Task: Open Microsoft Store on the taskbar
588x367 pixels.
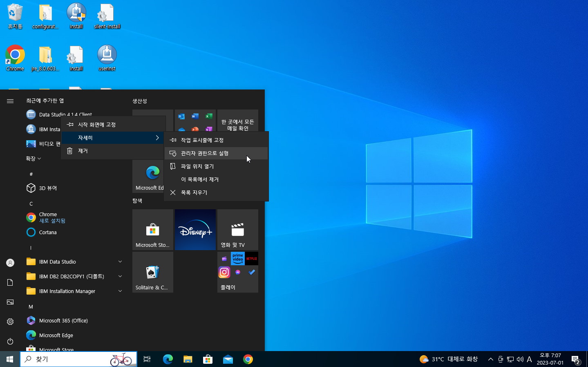Action: click(x=208, y=359)
